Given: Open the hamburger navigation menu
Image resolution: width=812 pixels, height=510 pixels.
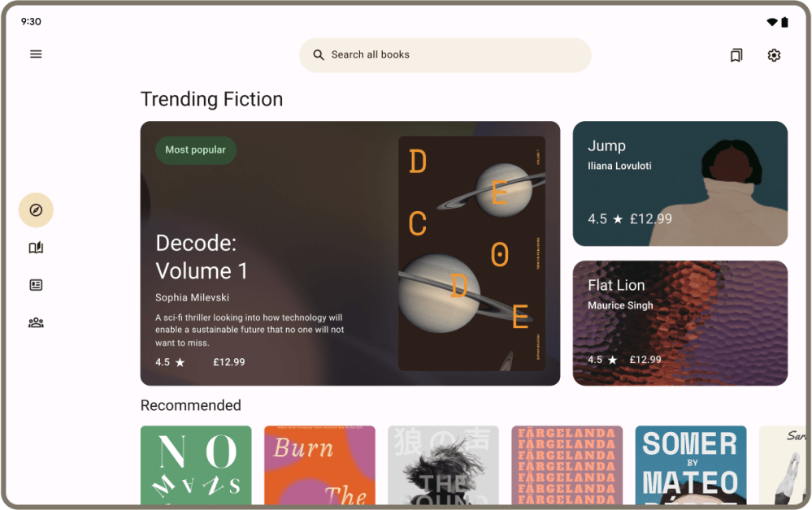Looking at the screenshot, I should [36, 54].
